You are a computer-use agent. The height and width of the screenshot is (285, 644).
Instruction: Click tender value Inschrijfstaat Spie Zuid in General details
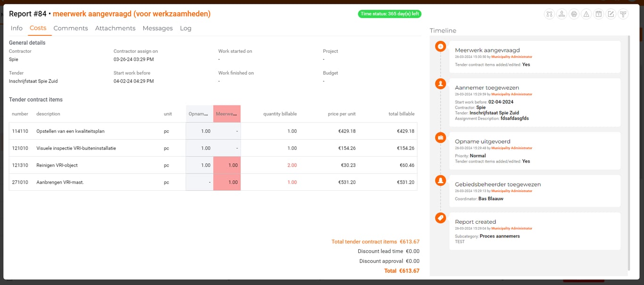coord(33,81)
